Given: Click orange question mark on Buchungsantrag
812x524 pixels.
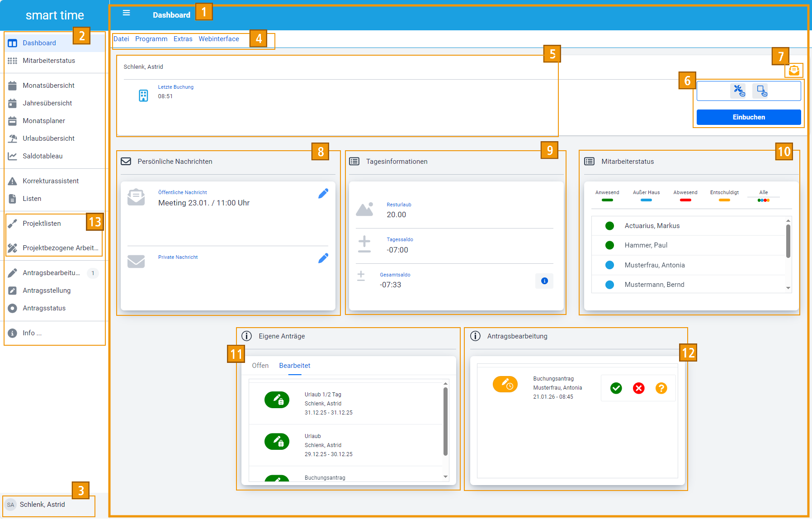Looking at the screenshot, I should pos(661,388).
